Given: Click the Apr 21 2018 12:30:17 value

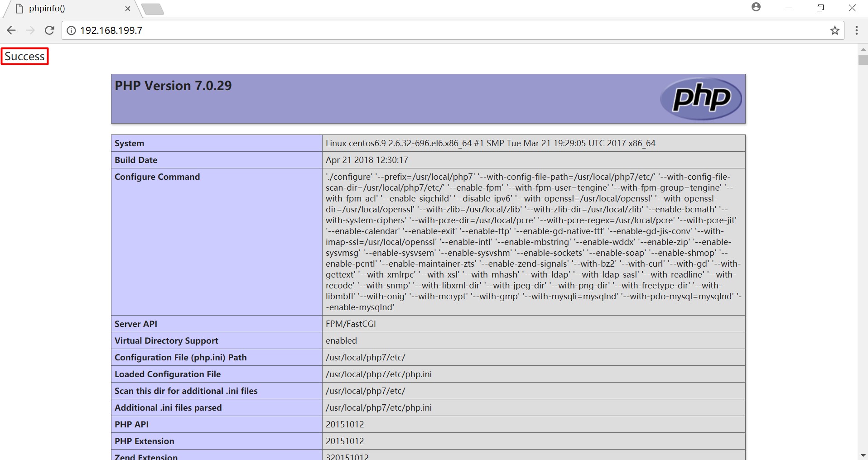Looking at the screenshot, I should point(367,160).
